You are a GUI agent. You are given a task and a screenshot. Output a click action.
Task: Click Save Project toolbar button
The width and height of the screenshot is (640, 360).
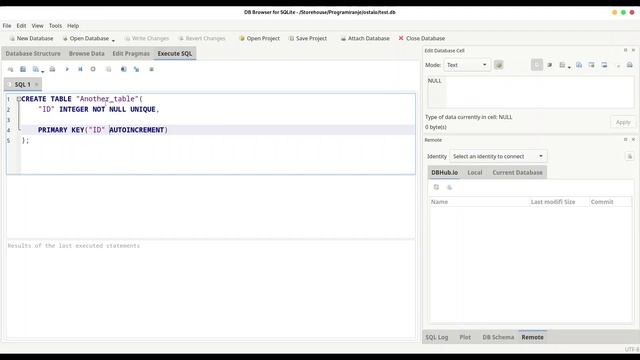tap(308, 38)
